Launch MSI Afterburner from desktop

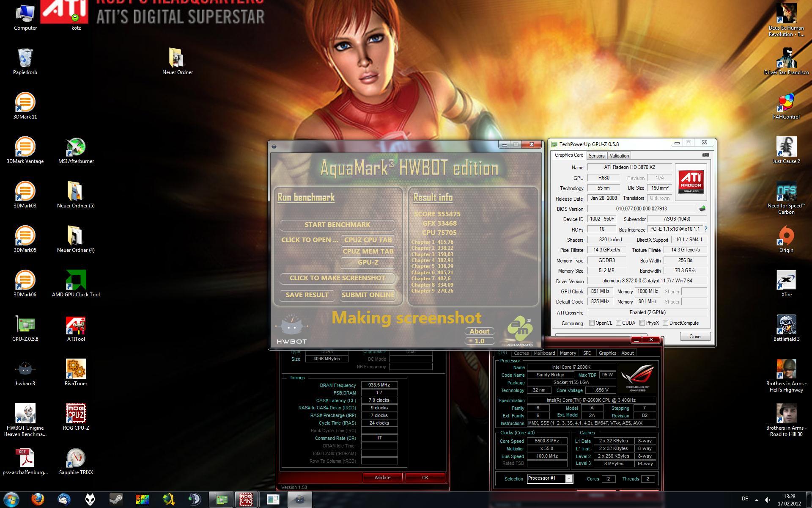(x=76, y=150)
